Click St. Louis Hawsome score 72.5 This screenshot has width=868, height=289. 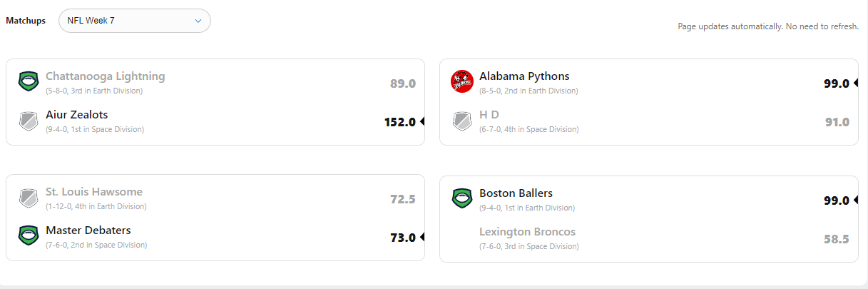coord(402,199)
